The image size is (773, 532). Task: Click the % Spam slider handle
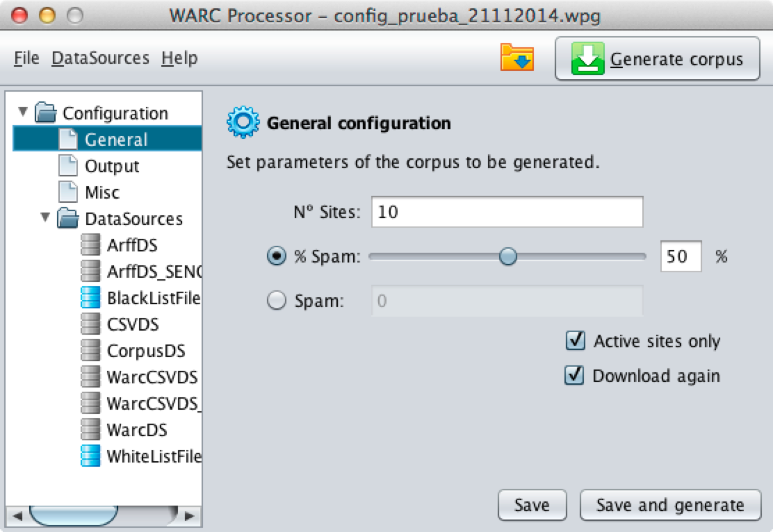(x=508, y=257)
